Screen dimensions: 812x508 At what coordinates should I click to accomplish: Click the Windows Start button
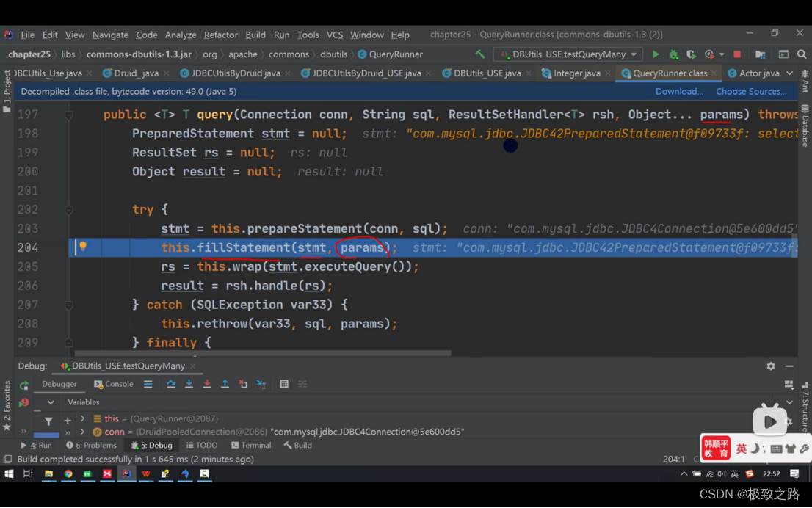click(x=9, y=473)
